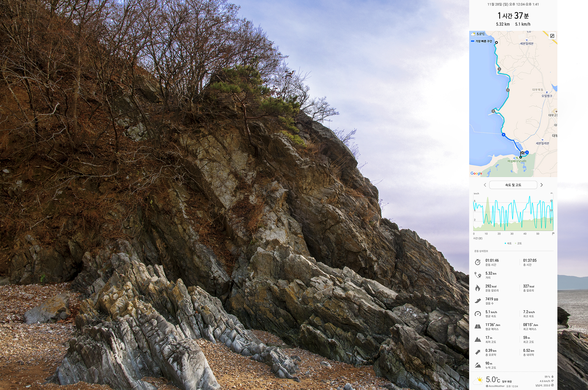Viewport: 588px width, 390px height.
Task: Open the 속도 및 고도 chart selector
Action: coord(513,185)
